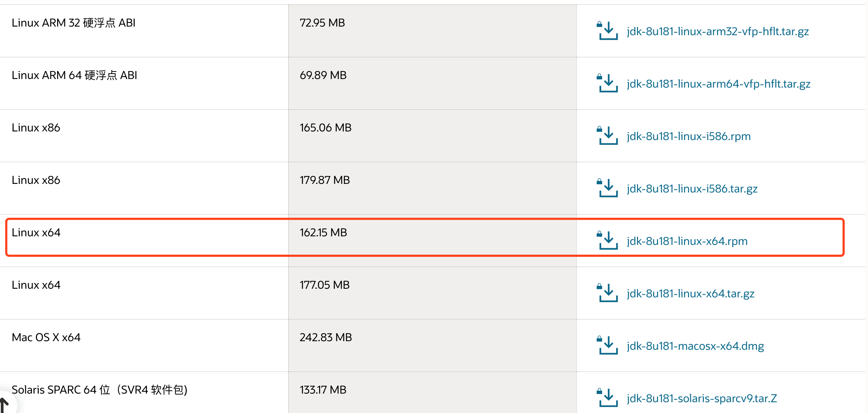This screenshot has width=868, height=413.
Task: Download jdk-8u181-macosx-x64.dmg via its link
Action: (695, 346)
